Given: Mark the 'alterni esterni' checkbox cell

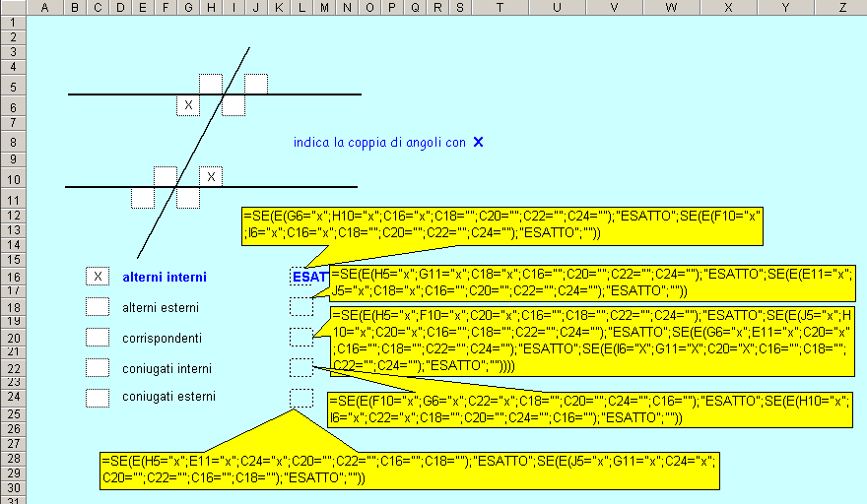Looking at the screenshot, I should (98, 307).
